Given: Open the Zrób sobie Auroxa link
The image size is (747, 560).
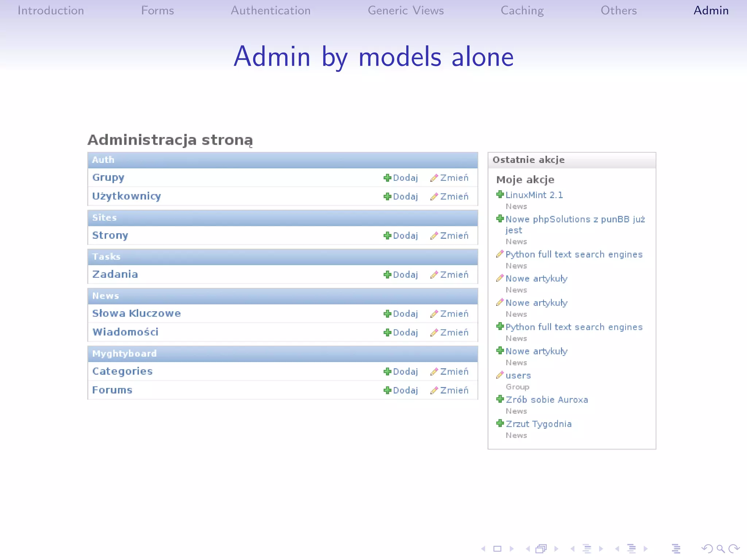Looking at the screenshot, I should [547, 400].
